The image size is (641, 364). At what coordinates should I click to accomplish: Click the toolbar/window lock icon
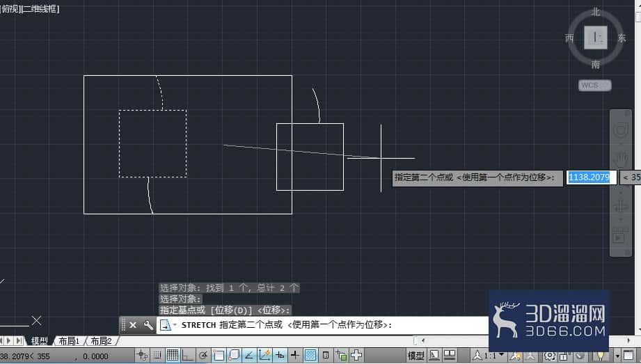pos(564,356)
